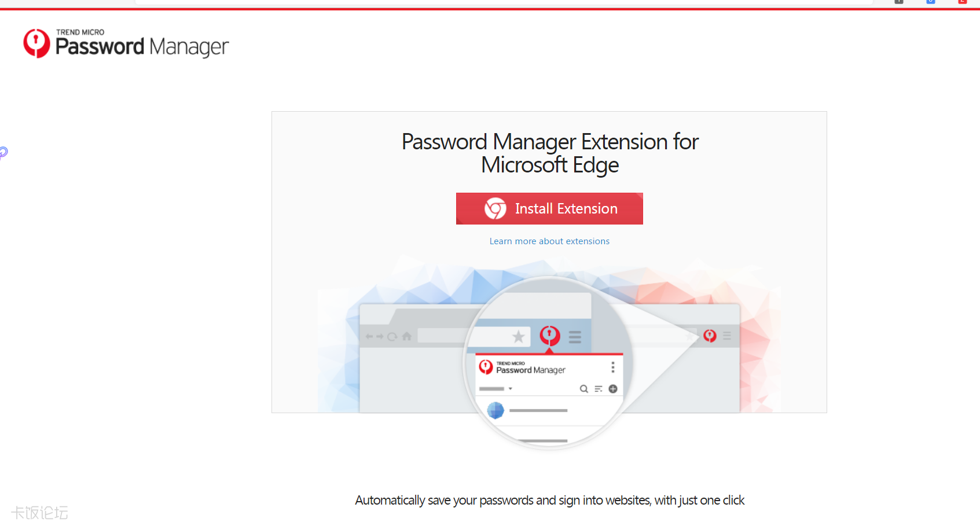Click the purple floating icon on the left edge
Screen dimensions: 980x526
(3, 153)
